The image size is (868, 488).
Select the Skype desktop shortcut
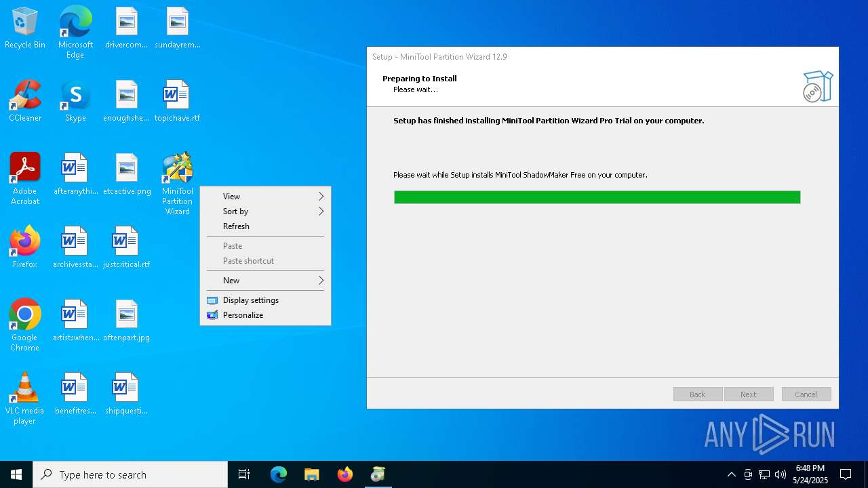pos(75,102)
